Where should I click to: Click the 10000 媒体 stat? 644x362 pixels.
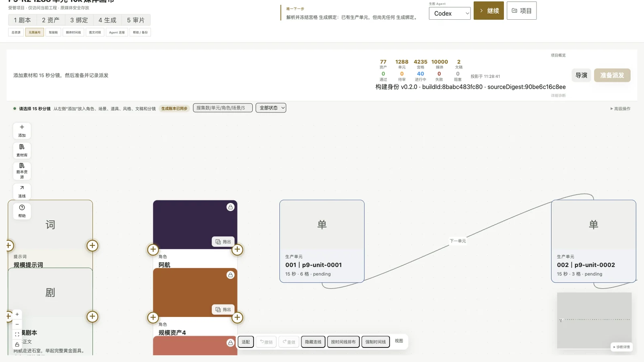(440, 64)
